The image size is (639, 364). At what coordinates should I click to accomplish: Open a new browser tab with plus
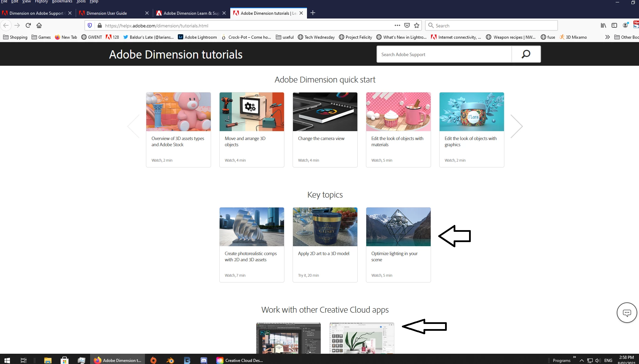pyautogui.click(x=313, y=13)
